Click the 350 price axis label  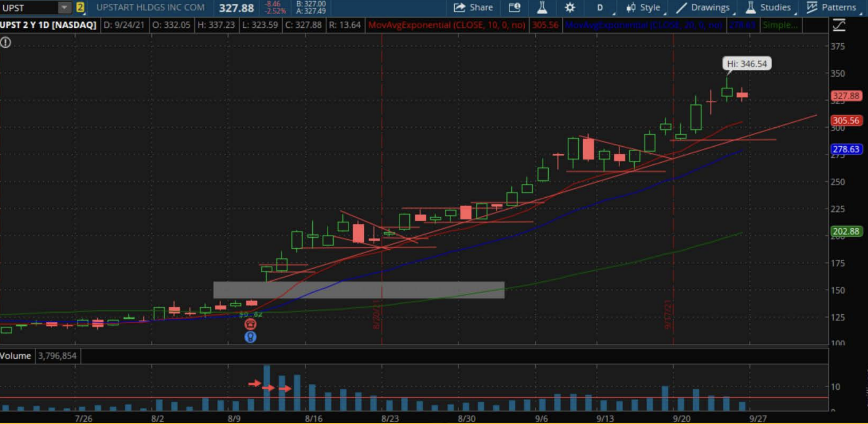(x=838, y=73)
